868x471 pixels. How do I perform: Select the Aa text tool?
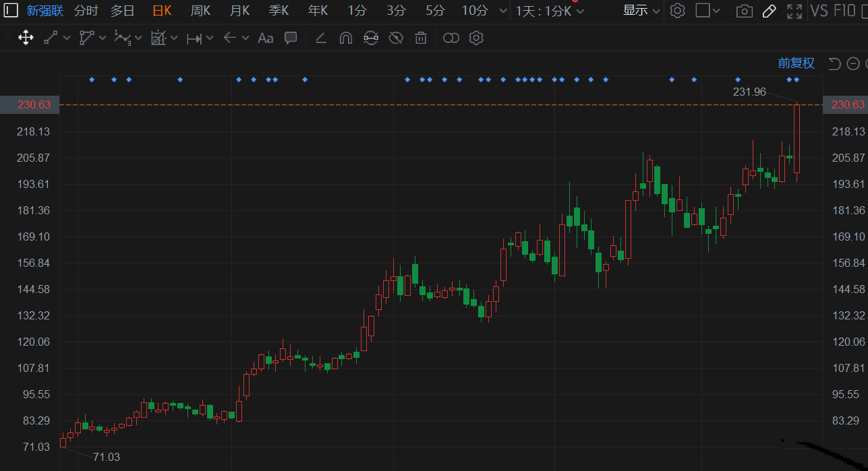265,38
